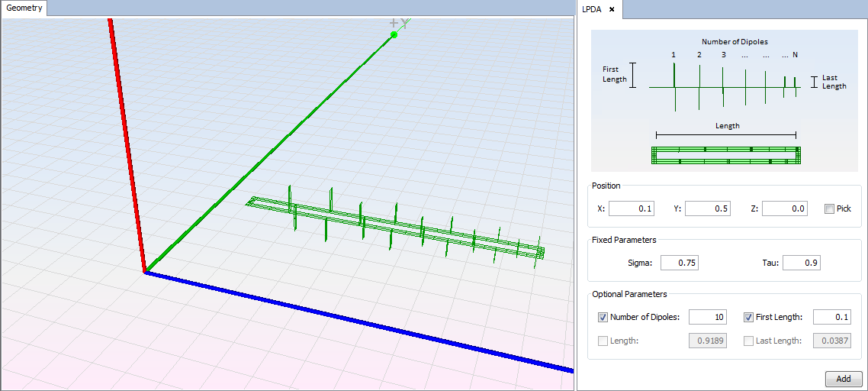868x391 pixels.
Task: Click the LPDA dipole diagram image
Action: coord(725,101)
